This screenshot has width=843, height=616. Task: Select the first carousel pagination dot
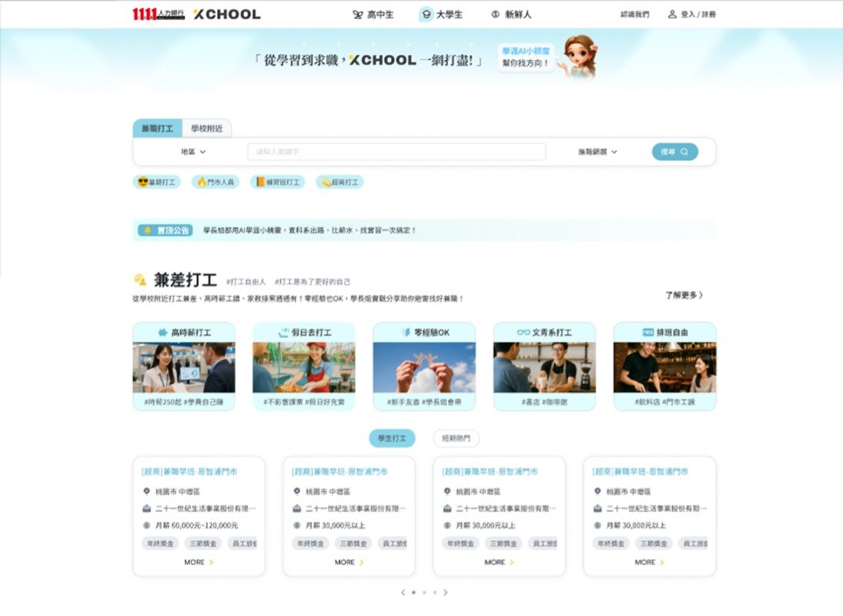tap(413, 592)
